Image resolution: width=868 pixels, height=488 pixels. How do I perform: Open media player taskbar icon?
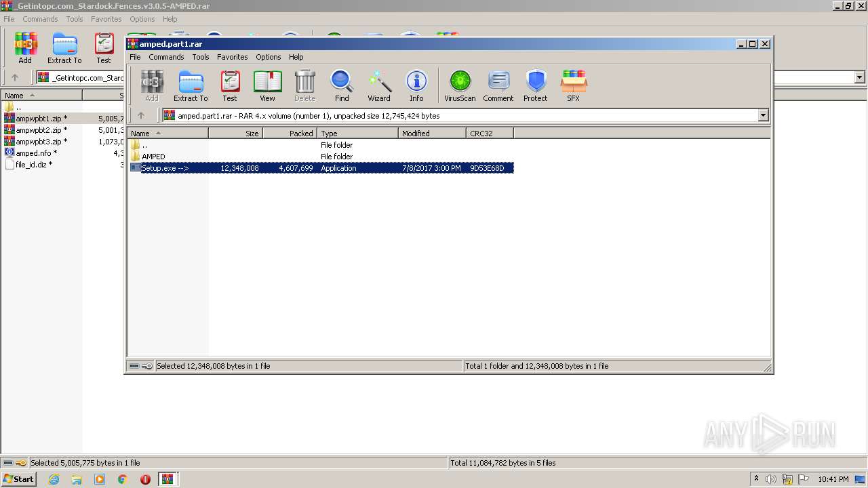tap(100, 479)
